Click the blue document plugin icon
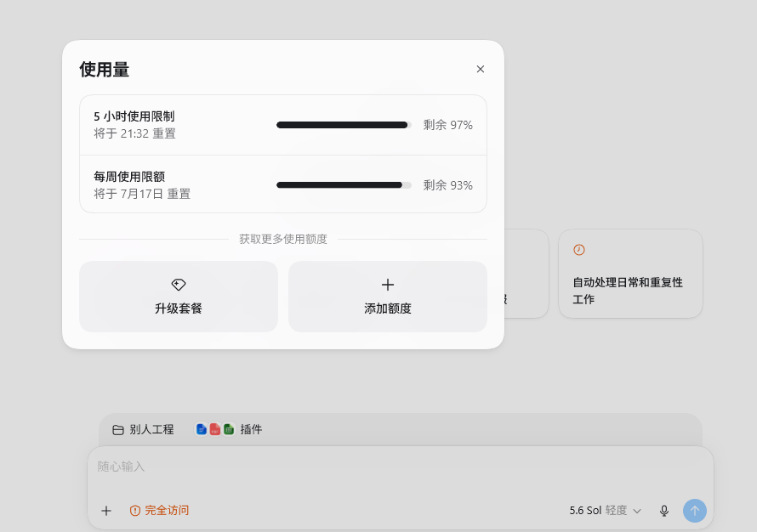 coord(202,429)
